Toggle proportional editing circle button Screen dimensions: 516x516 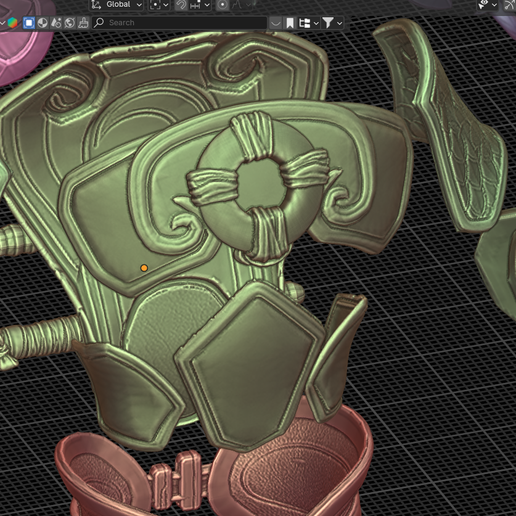pyautogui.click(x=222, y=5)
